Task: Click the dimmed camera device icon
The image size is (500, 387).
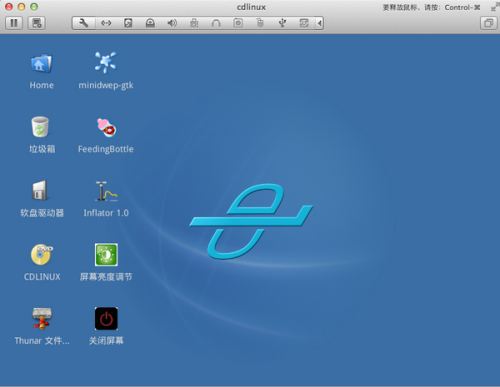Action: (x=238, y=23)
